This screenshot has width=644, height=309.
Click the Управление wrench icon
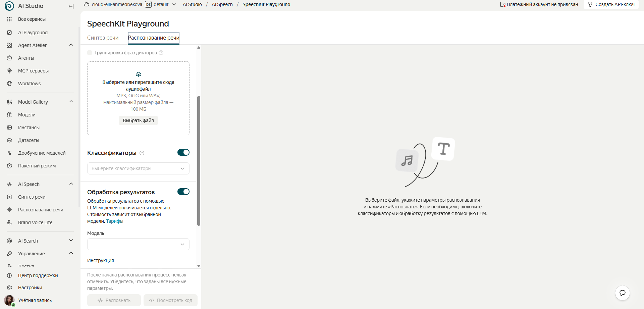9,254
